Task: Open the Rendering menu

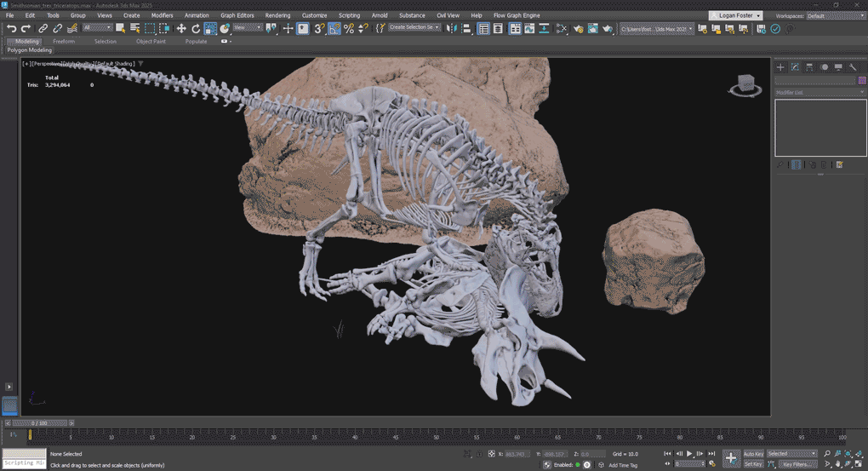Action: pos(277,15)
